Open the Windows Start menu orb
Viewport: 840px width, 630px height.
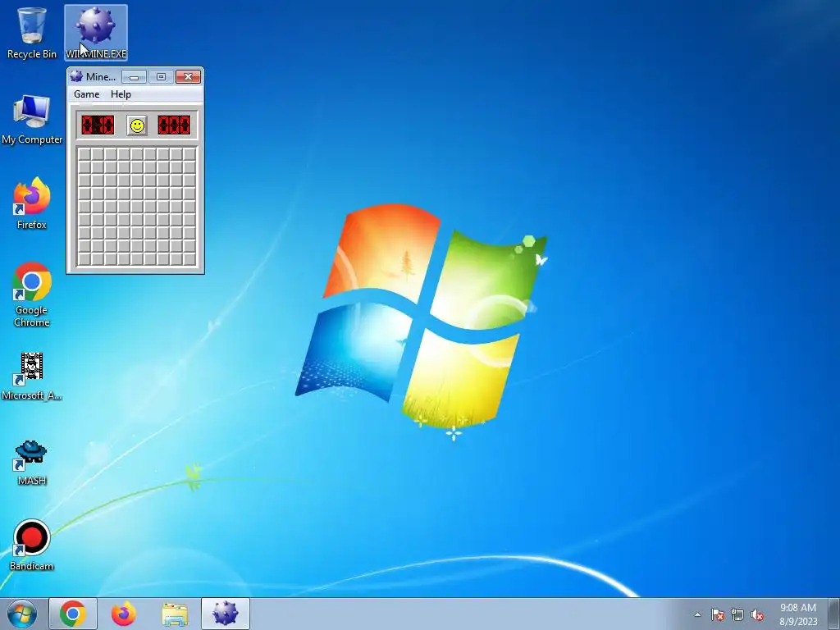click(x=22, y=614)
